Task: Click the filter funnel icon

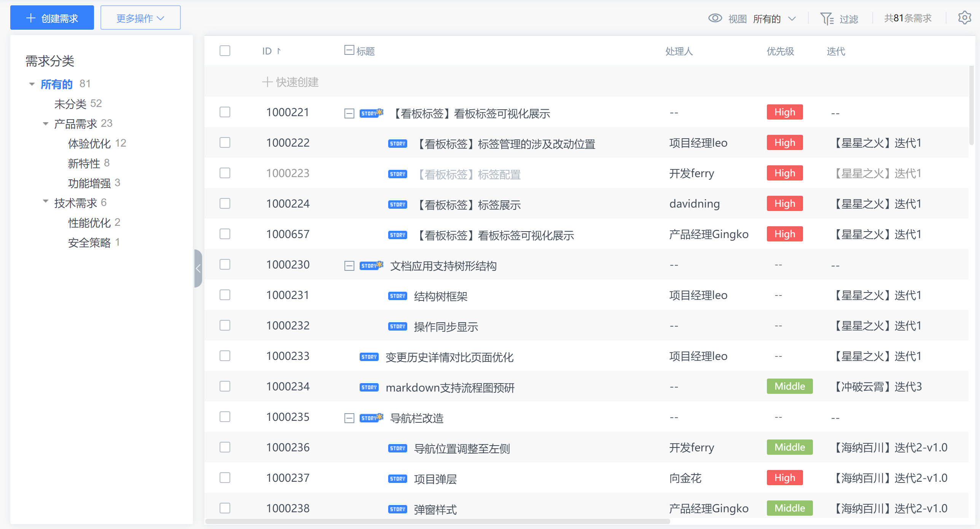Action: click(x=827, y=19)
